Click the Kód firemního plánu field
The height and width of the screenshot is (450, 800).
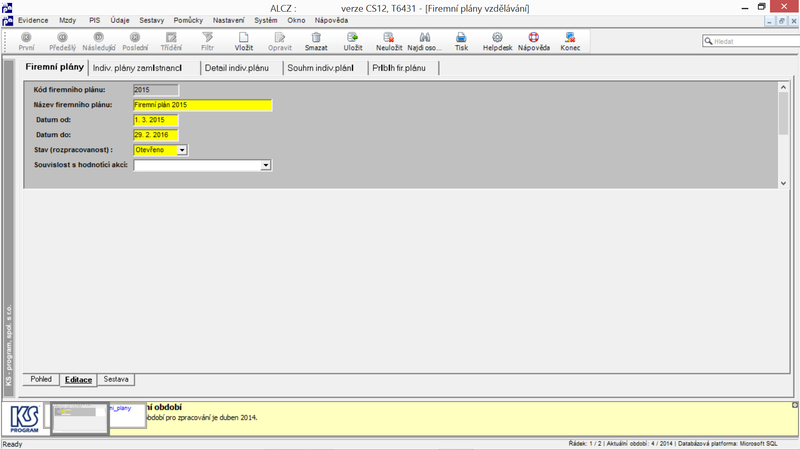coord(156,90)
